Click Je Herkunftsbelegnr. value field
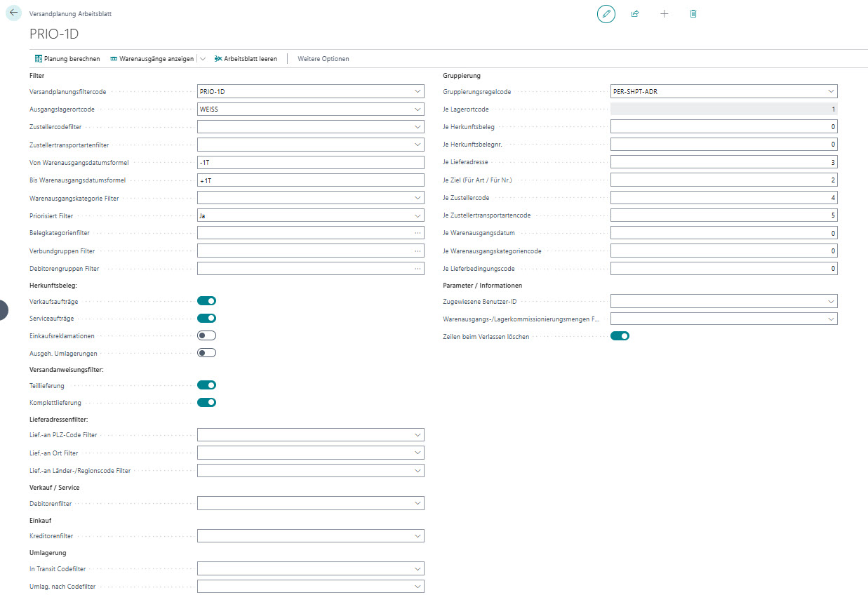 point(724,145)
